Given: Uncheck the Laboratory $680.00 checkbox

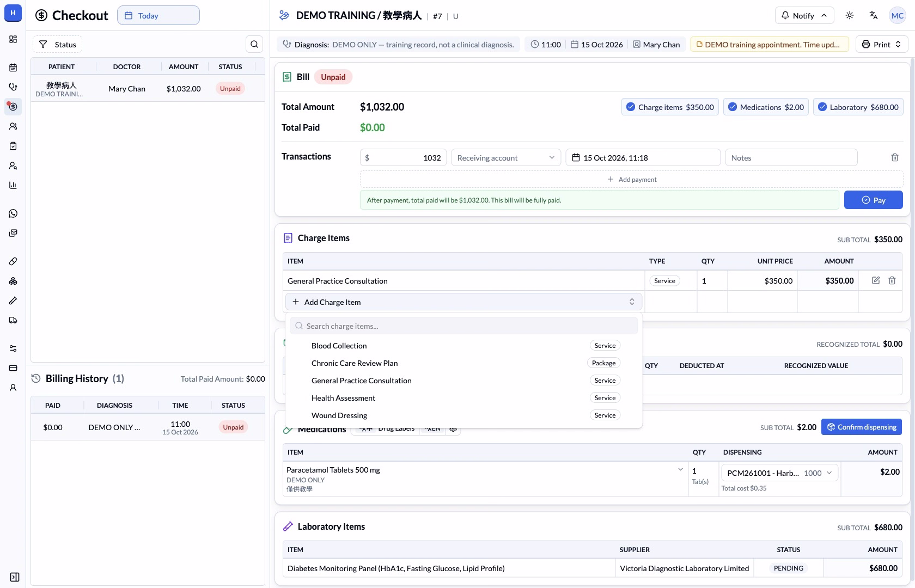Looking at the screenshot, I should (822, 107).
